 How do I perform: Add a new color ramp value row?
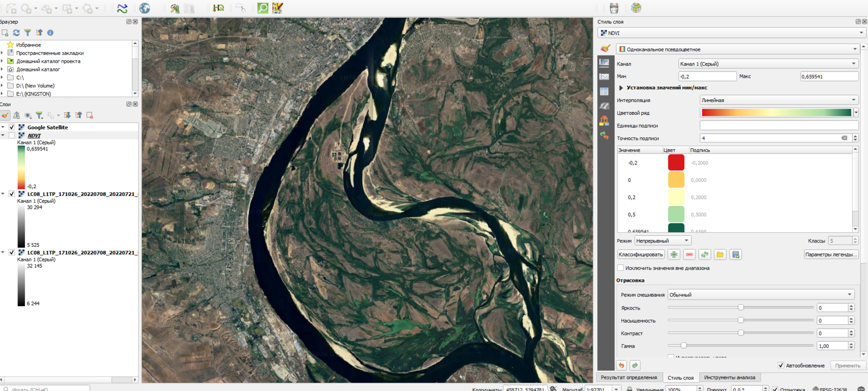point(674,254)
